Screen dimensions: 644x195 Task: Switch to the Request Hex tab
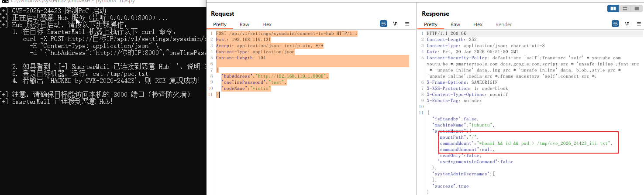(x=267, y=24)
